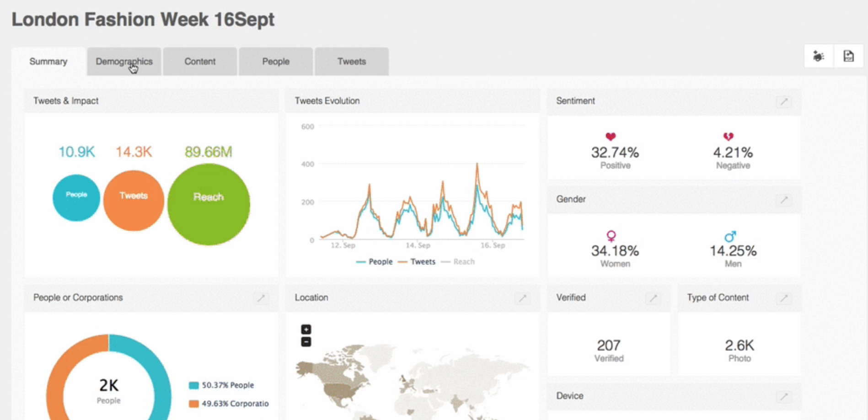868x420 pixels.
Task: Click the bug report icon button
Action: [x=819, y=56]
